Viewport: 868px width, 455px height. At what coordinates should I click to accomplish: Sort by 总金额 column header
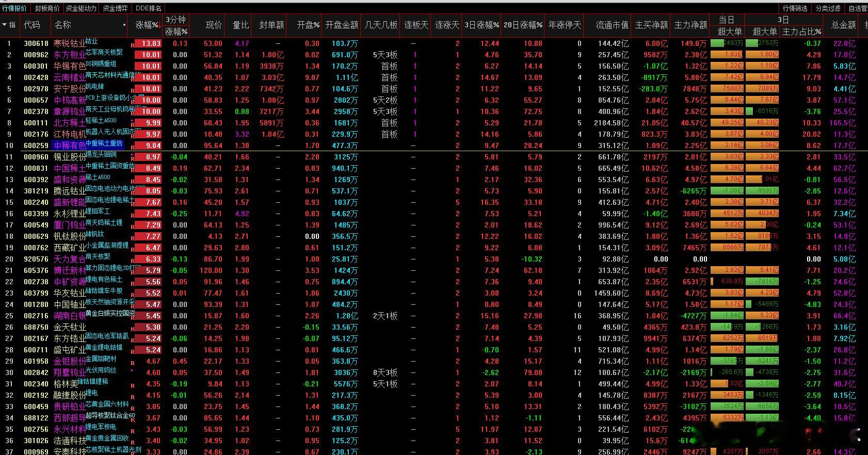(x=843, y=25)
